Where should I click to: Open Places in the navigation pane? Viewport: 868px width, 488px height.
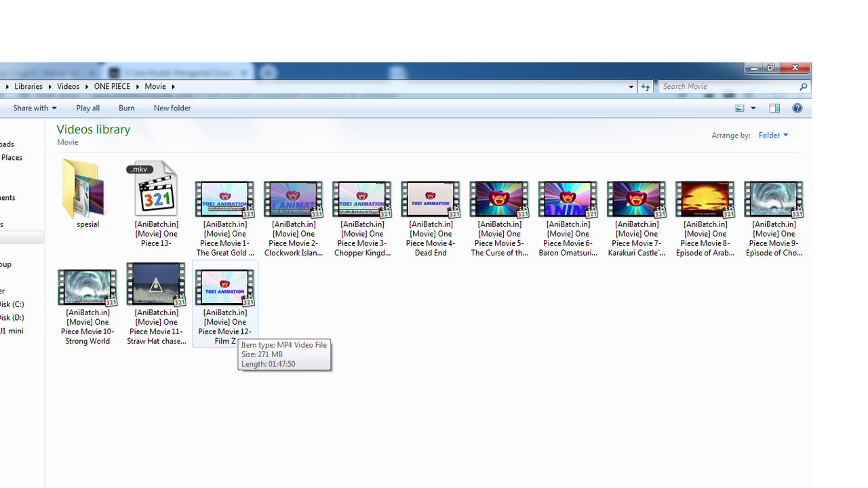[12, 157]
